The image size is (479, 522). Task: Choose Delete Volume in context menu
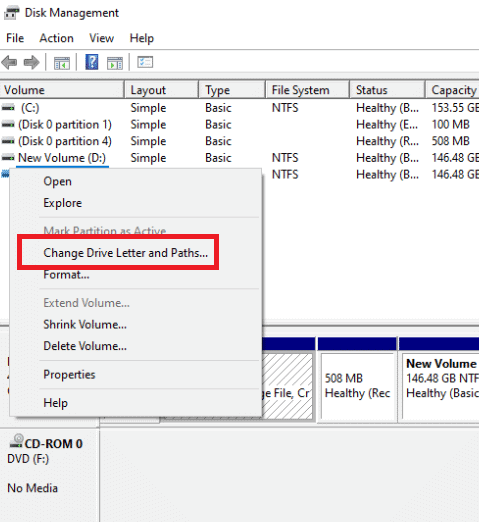tap(85, 346)
